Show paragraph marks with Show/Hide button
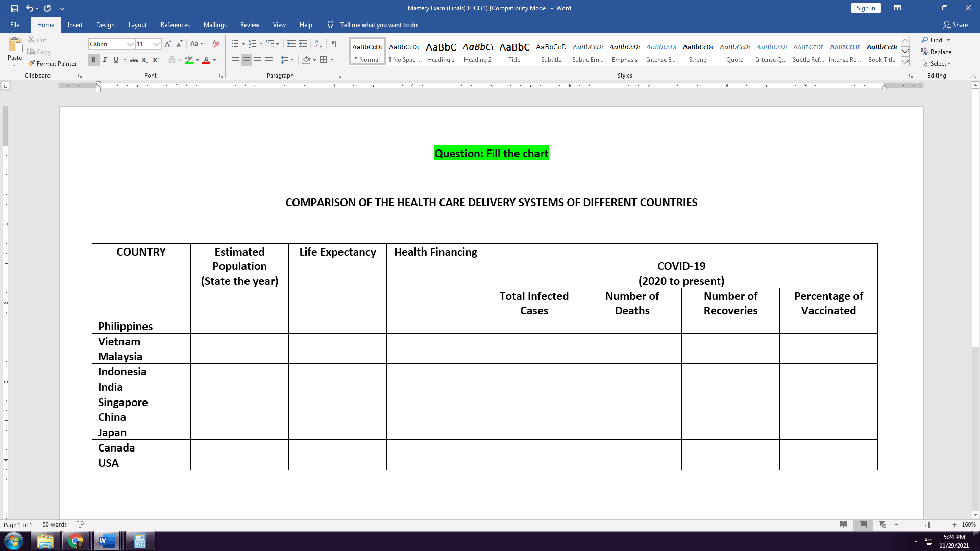 [334, 44]
